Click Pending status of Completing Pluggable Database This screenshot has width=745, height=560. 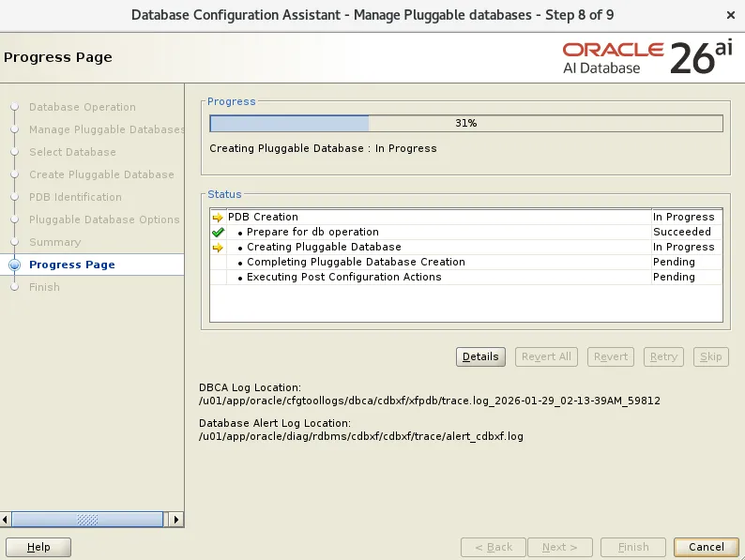tap(686, 262)
